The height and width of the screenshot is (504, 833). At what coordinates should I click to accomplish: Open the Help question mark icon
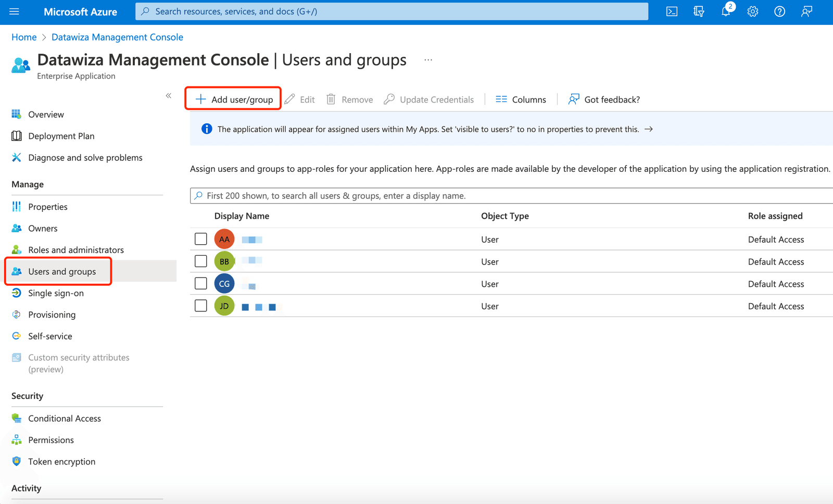pyautogui.click(x=779, y=11)
